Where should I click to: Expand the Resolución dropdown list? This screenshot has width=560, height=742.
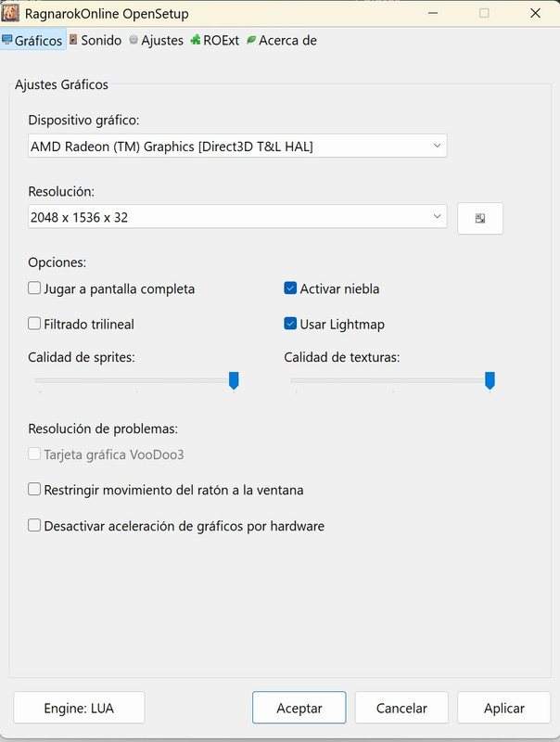[x=236, y=217]
